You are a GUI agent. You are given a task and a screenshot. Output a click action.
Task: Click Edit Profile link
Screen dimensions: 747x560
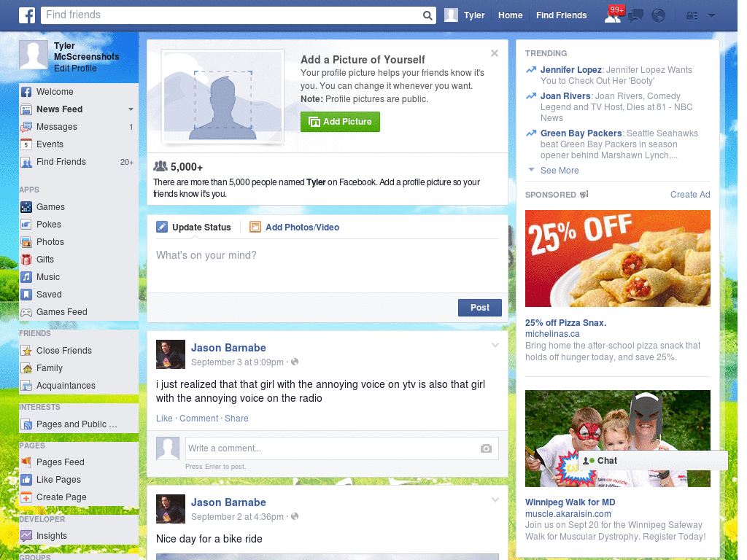[x=75, y=69]
